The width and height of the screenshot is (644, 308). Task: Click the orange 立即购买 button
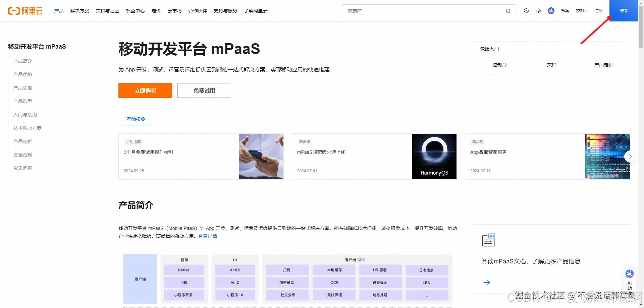coord(145,90)
